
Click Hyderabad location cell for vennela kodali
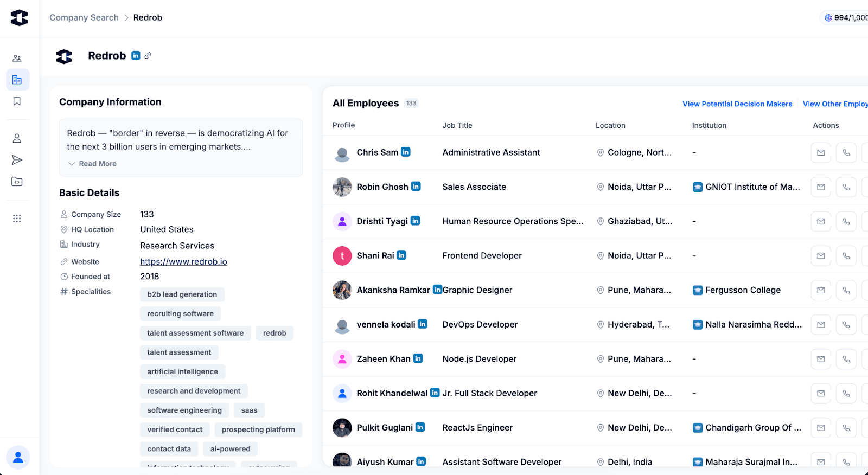click(x=633, y=324)
